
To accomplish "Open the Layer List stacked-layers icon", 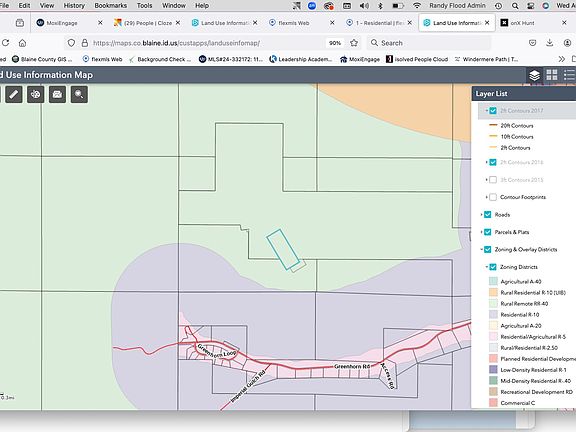I will pos(534,75).
